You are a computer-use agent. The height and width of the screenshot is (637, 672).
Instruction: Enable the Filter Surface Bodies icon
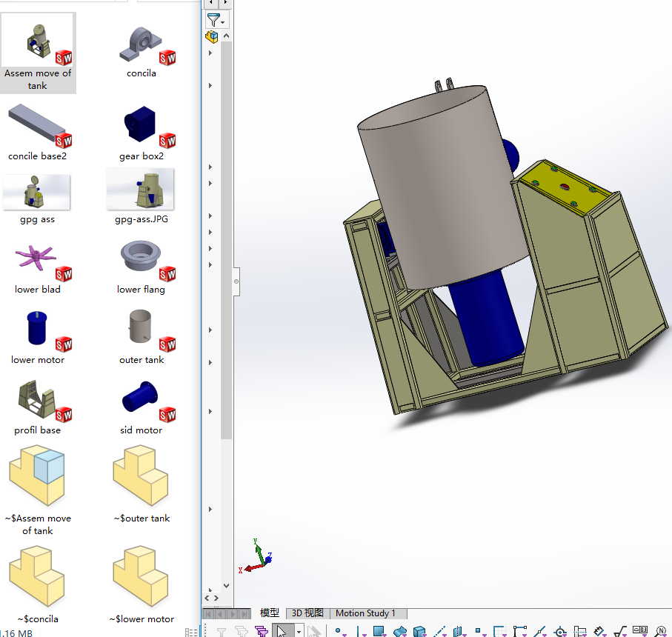tap(400, 631)
